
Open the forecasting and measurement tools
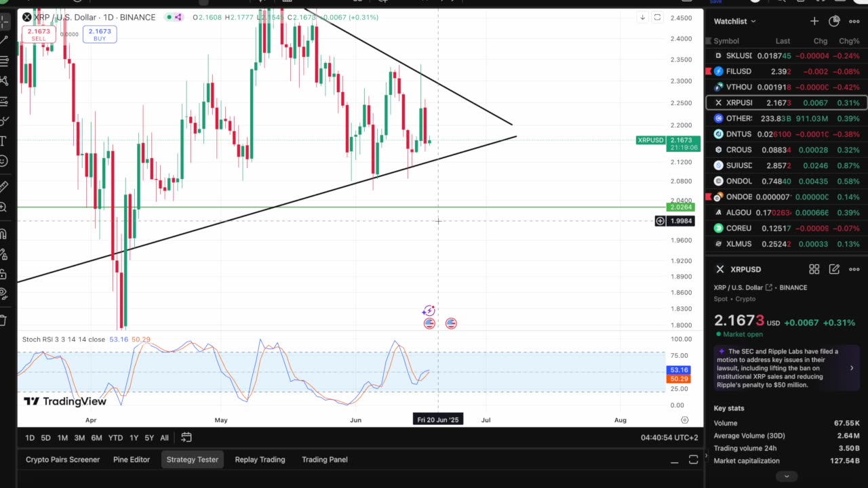(3, 101)
